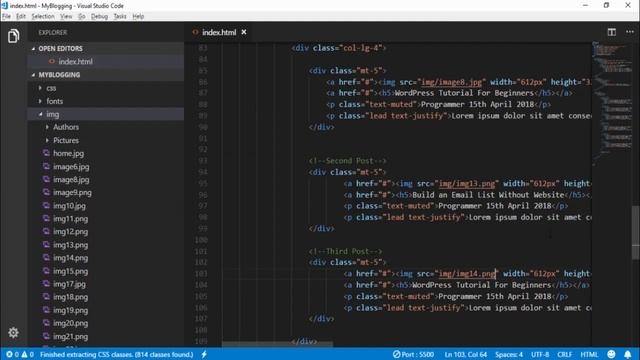Image resolution: width=640 pixels, height=360 pixels.
Task: Open home.jpg in the explorer
Action: (x=105, y=153)
